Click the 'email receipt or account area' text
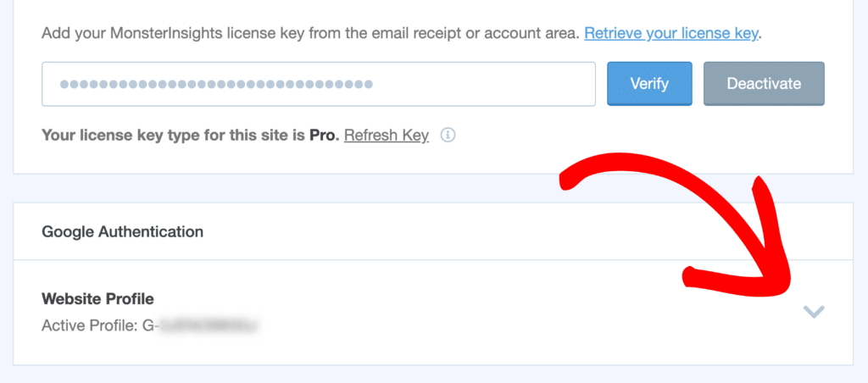The height and width of the screenshot is (383, 868). (x=481, y=35)
